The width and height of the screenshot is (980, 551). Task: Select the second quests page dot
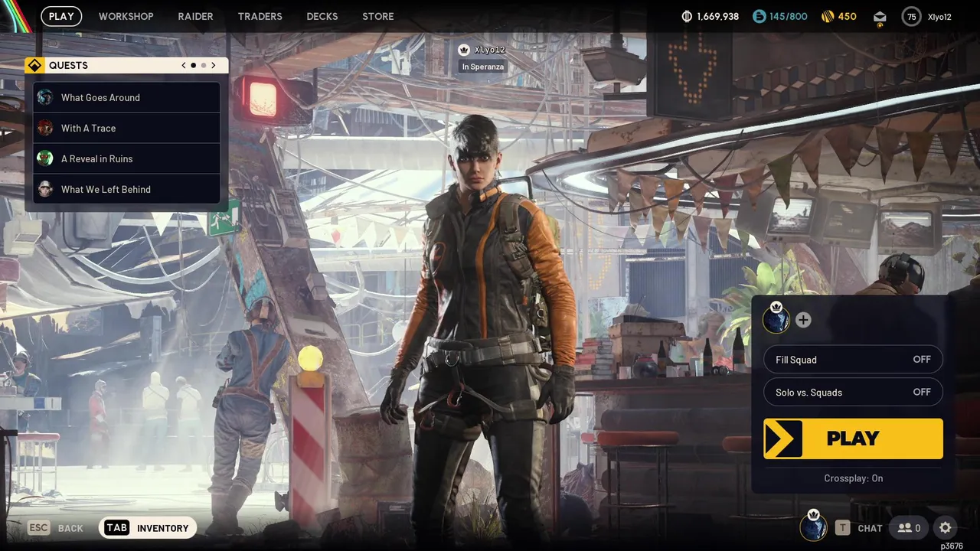click(x=203, y=65)
